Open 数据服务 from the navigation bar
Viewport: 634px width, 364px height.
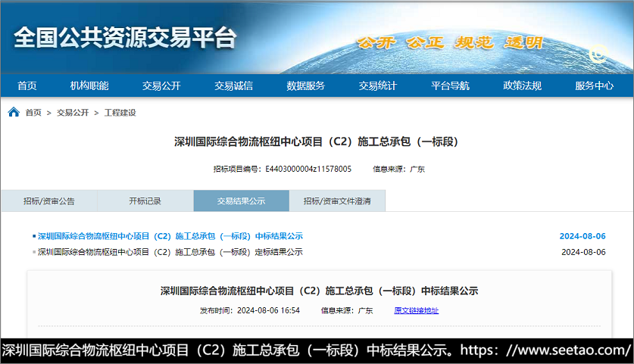point(305,86)
